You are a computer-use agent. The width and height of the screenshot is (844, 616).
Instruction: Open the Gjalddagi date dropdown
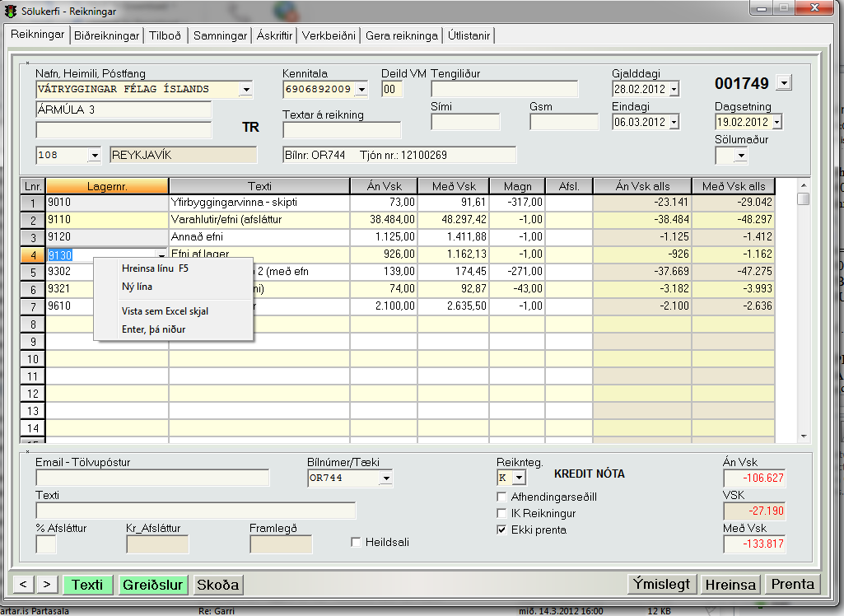tap(674, 89)
